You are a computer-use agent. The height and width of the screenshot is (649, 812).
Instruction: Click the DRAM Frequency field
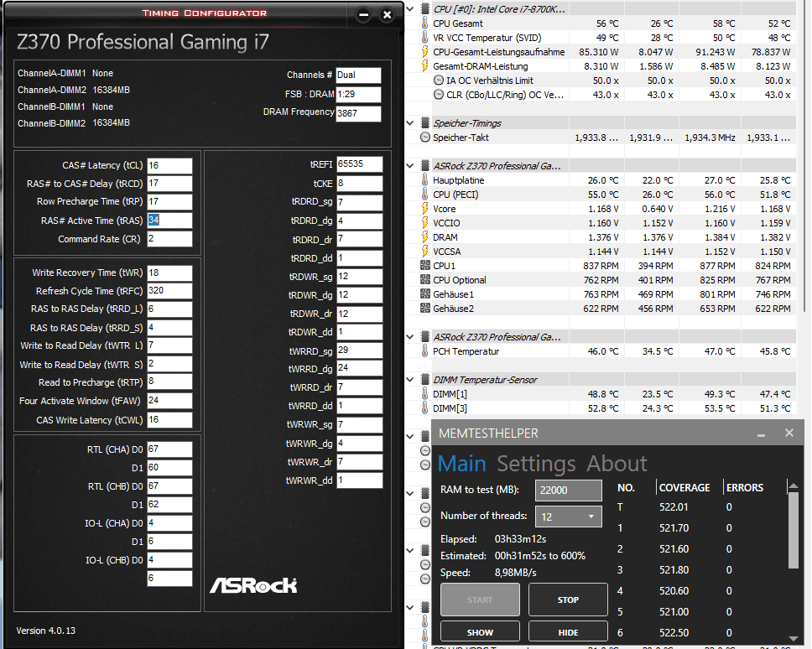[358, 113]
